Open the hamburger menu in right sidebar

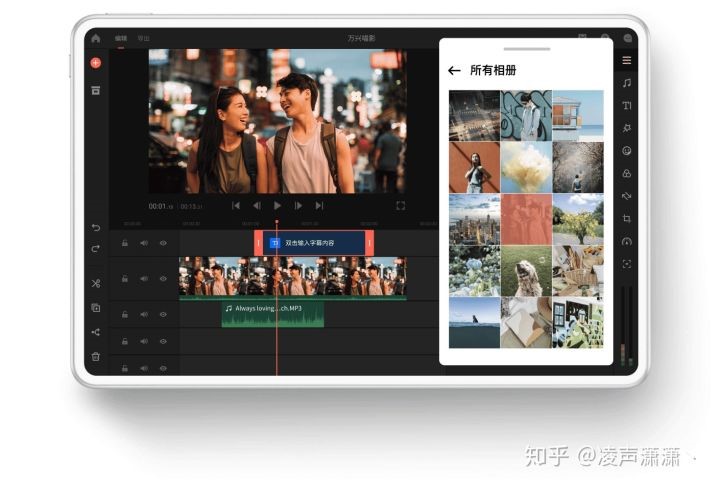click(627, 60)
